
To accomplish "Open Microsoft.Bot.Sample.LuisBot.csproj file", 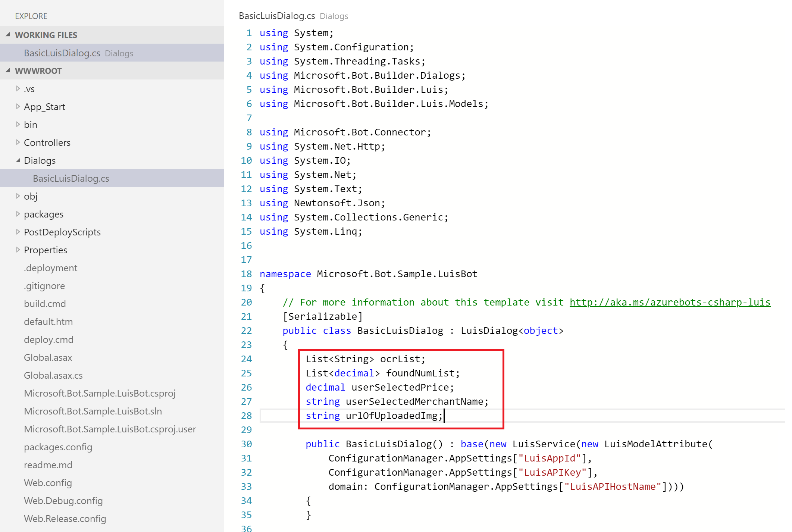I will coord(100,393).
